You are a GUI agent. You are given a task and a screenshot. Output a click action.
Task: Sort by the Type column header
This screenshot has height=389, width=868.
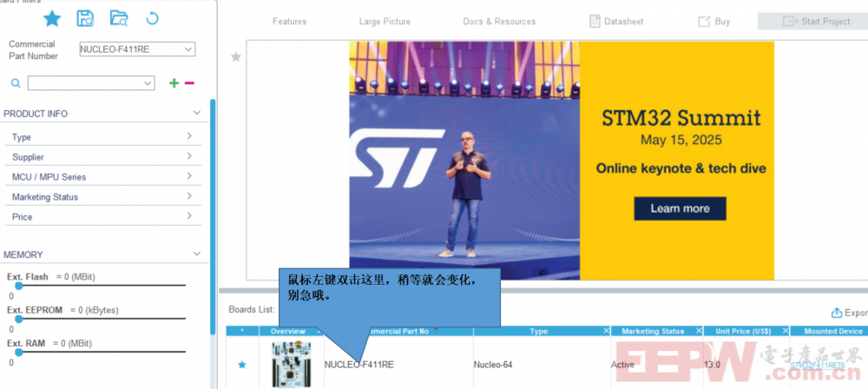(538, 332)
